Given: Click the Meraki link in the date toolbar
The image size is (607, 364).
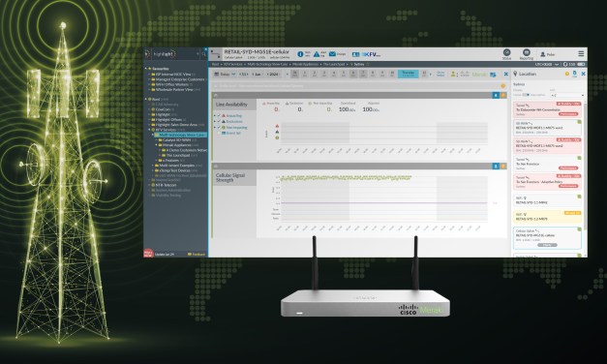Looking at the screenshot, I should coord(479,74).
